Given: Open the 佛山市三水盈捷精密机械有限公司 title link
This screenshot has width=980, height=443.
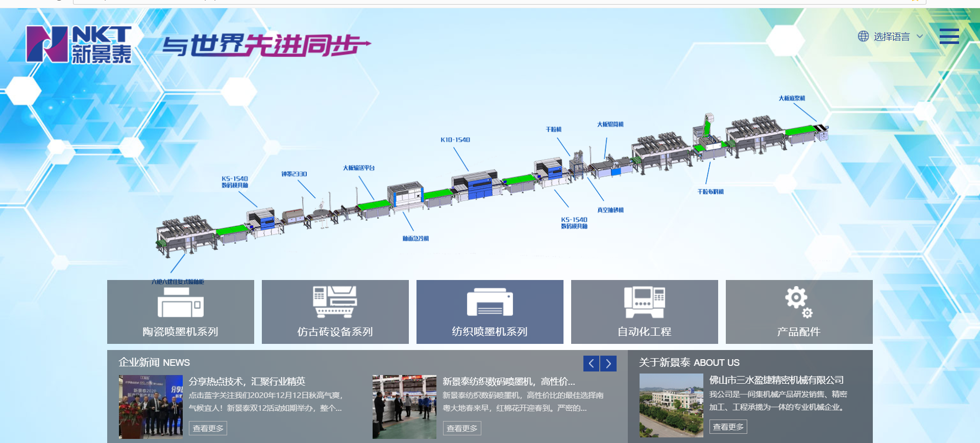Looking at the screenshot, I should pos(776,380).
